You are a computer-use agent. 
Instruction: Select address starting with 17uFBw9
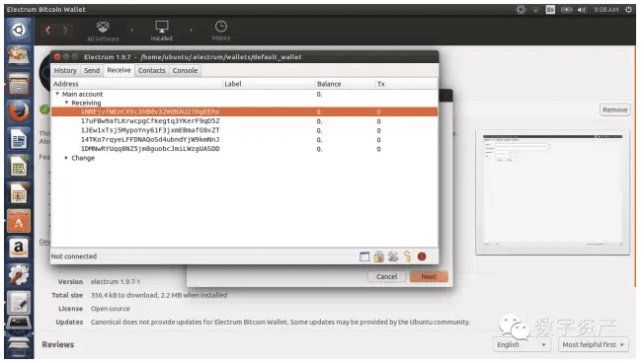click(244, 121)
